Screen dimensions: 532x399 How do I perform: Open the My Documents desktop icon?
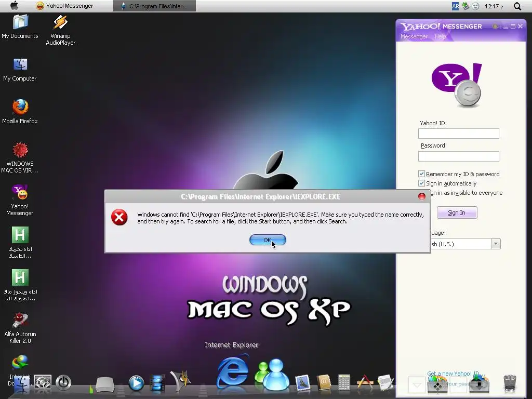pos(20,26)
